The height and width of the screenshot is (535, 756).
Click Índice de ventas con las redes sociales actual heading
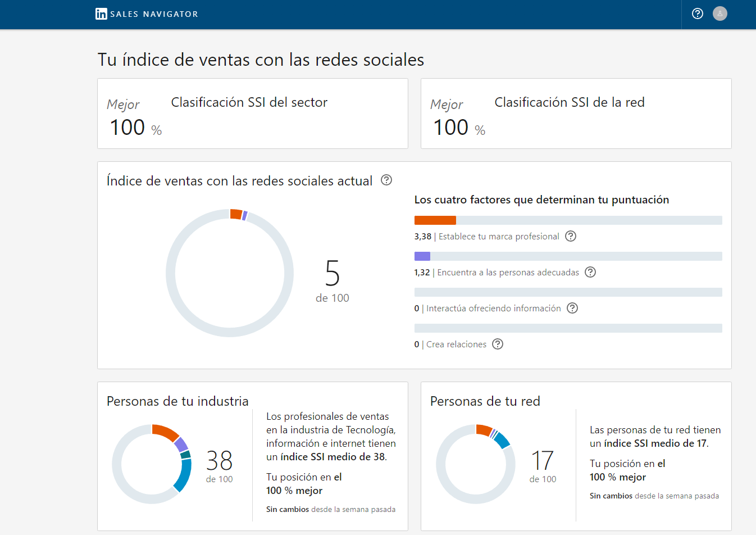tap(240, 181)
